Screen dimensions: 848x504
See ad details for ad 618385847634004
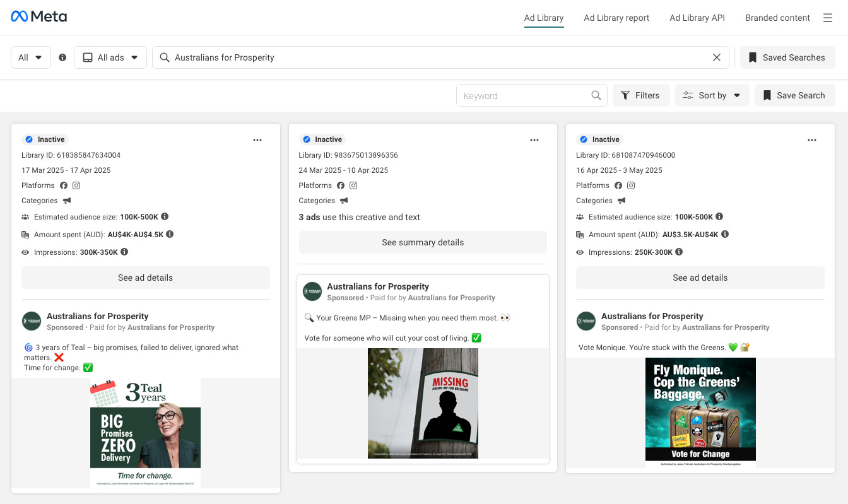coord(146,278)
